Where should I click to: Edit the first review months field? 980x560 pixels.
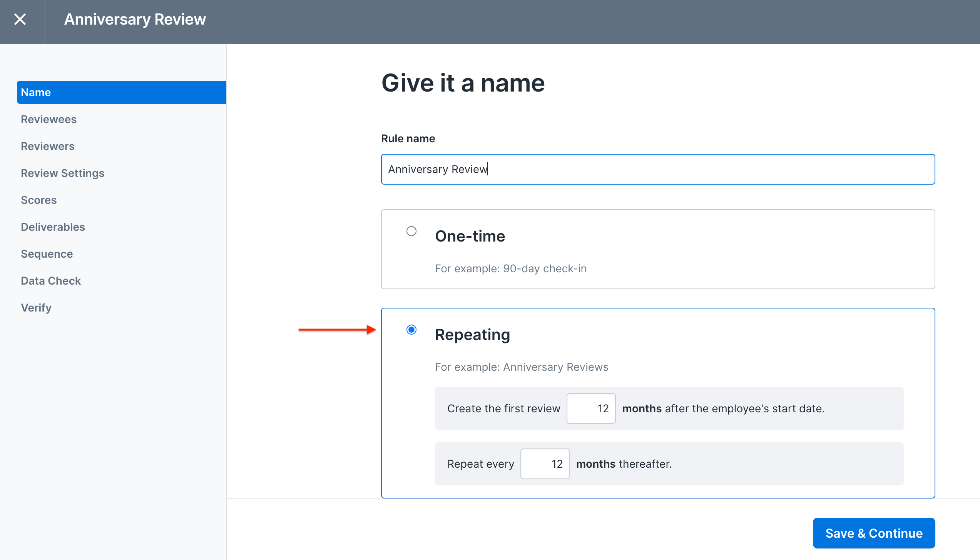[591, 408]
